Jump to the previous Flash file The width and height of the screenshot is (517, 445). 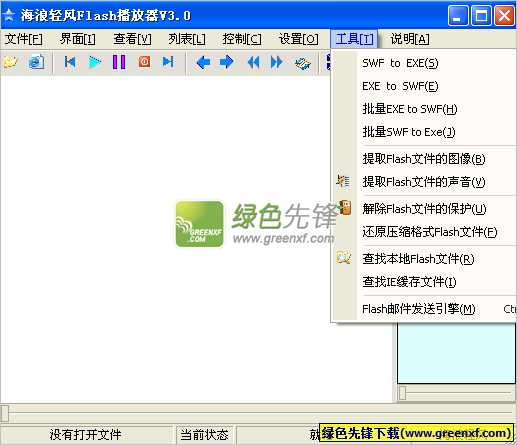(70, 62)
